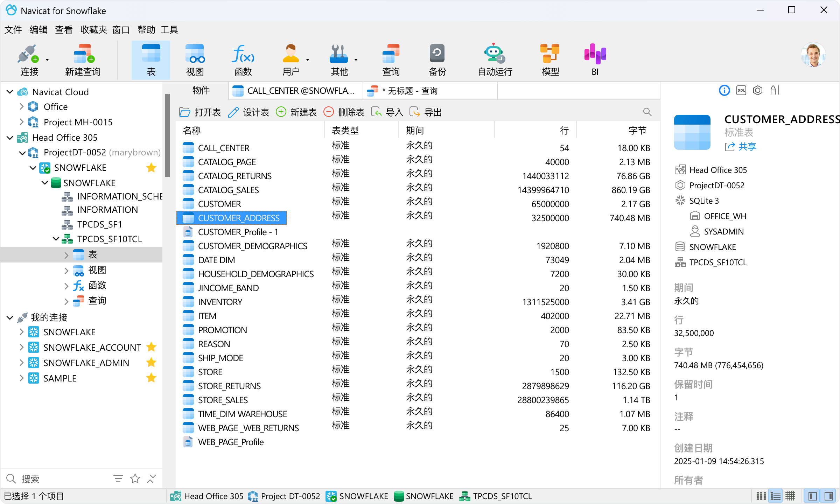Open the 收藏夹 favorites menu
The image size is (840, 504).
(x=93, y=30)
